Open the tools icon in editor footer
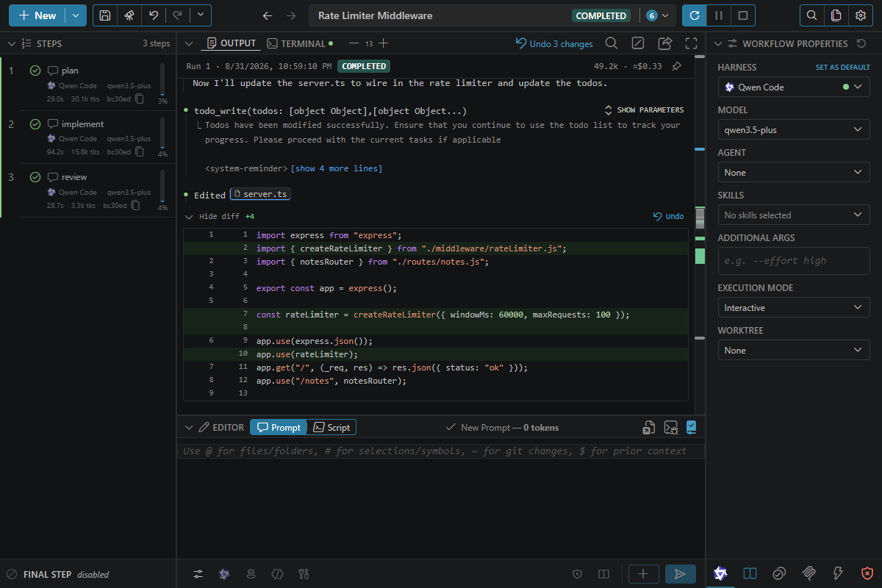This screenshot has height=588, width=882. 303,574
